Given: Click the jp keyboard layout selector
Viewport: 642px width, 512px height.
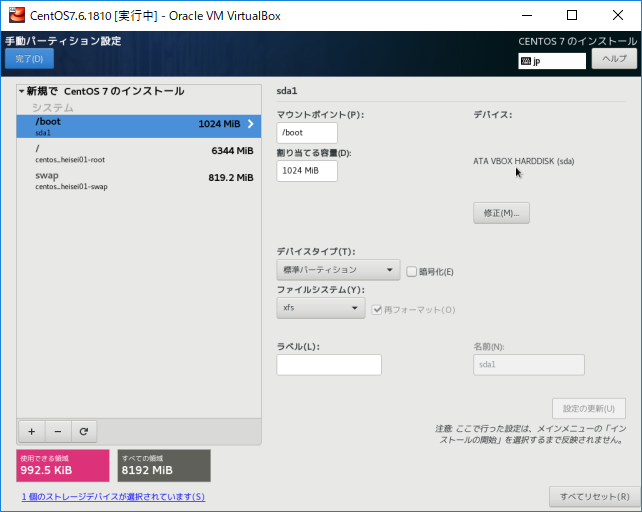Looking at the screenshot, I should coord(552,61).
